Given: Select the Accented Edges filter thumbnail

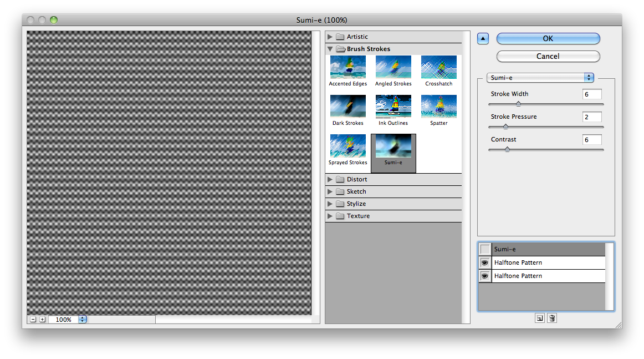Looking at the screenshot, I should 347,68.
